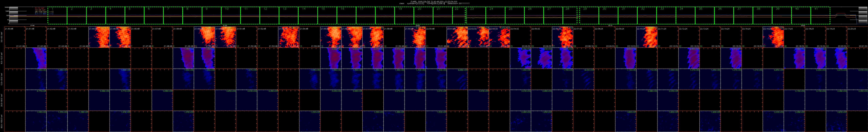This screenshot has width=868, height=132.
Task: Select time interval 20 on the light curve
Action: point(424,15)
